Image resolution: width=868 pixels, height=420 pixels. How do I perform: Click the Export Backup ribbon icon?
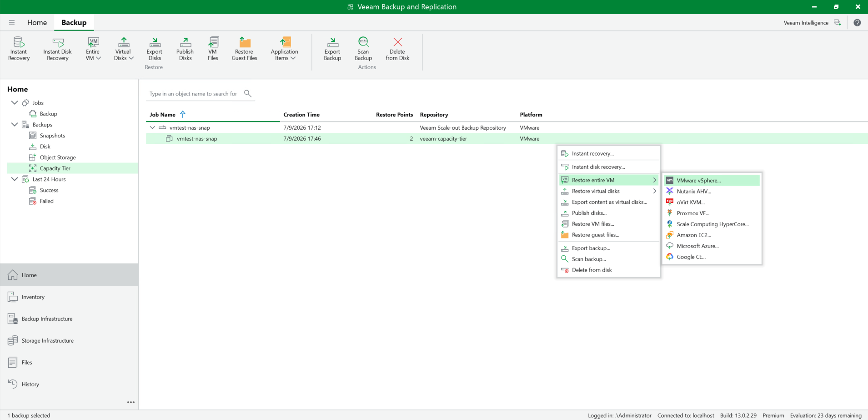332,42
